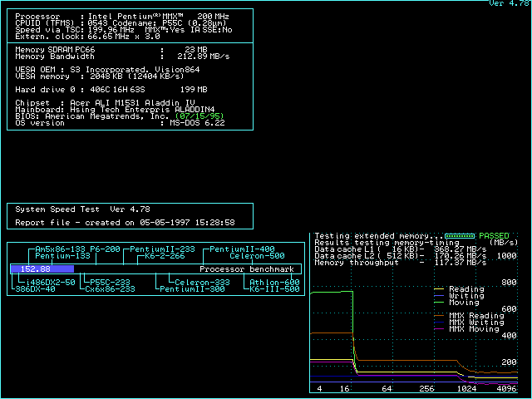This screenshot has height=399, width=532.
Task: Click the '(MB/s)' graph unit label
Action: pyautogui.click(x=504, y=243)
